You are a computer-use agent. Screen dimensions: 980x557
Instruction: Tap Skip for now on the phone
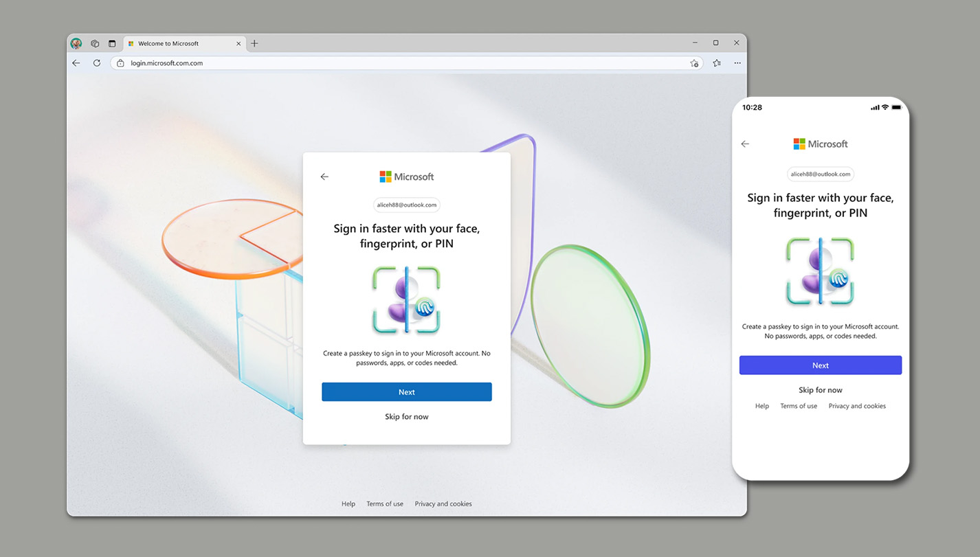click(x=821, y=390)
